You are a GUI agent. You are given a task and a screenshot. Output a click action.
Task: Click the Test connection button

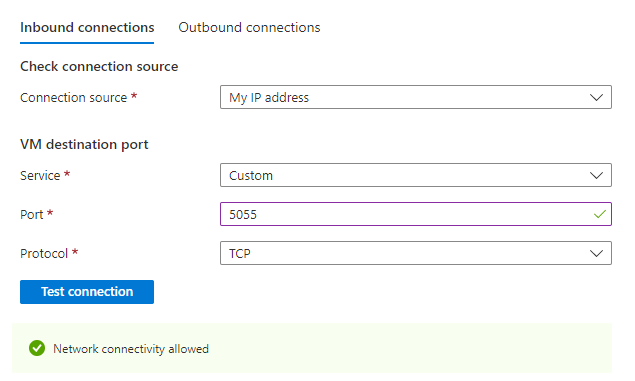tap(87, 292)
